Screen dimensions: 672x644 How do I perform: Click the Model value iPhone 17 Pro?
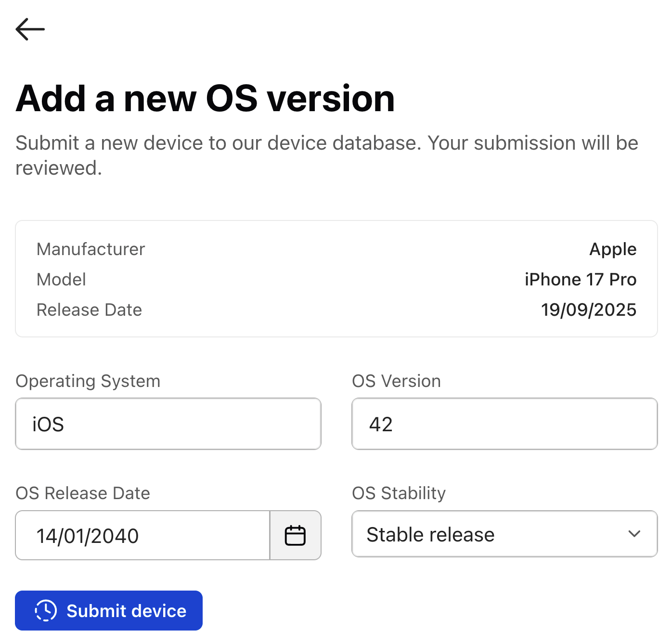point(580,279)
